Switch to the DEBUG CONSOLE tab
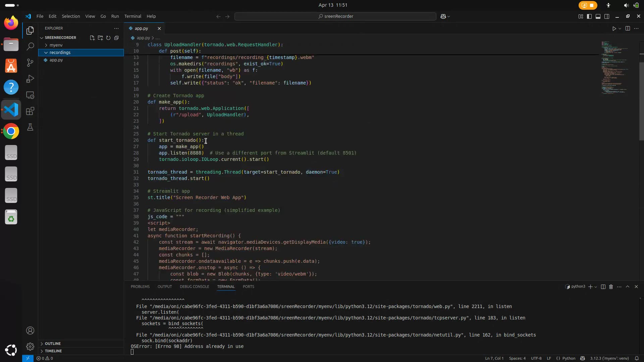 (194, 287)
